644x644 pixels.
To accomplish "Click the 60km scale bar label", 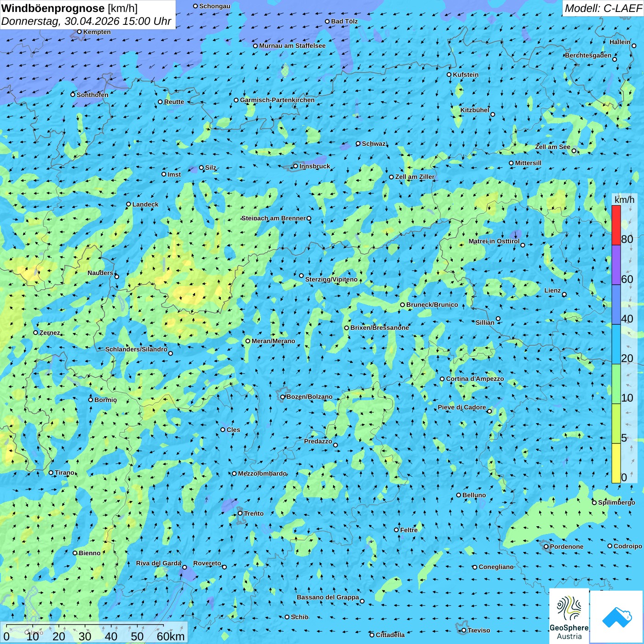I will pos(171,636).
